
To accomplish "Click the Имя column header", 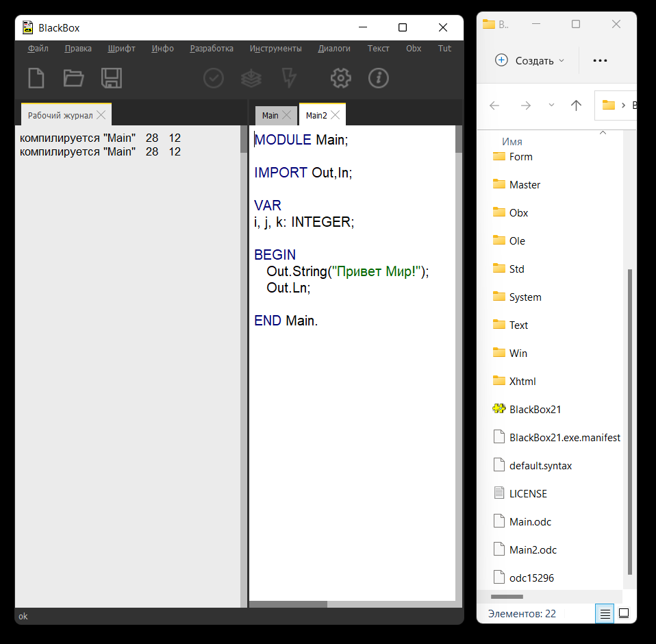I will click(512, 141).
